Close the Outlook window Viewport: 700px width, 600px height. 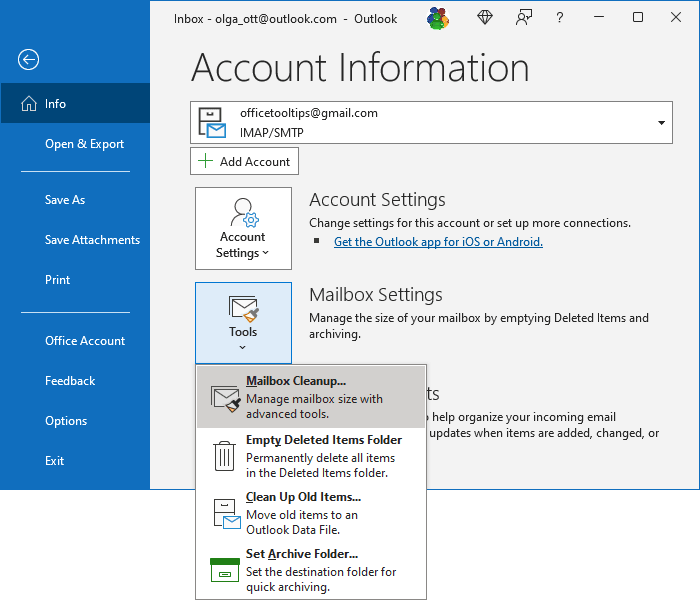point(675,17)
